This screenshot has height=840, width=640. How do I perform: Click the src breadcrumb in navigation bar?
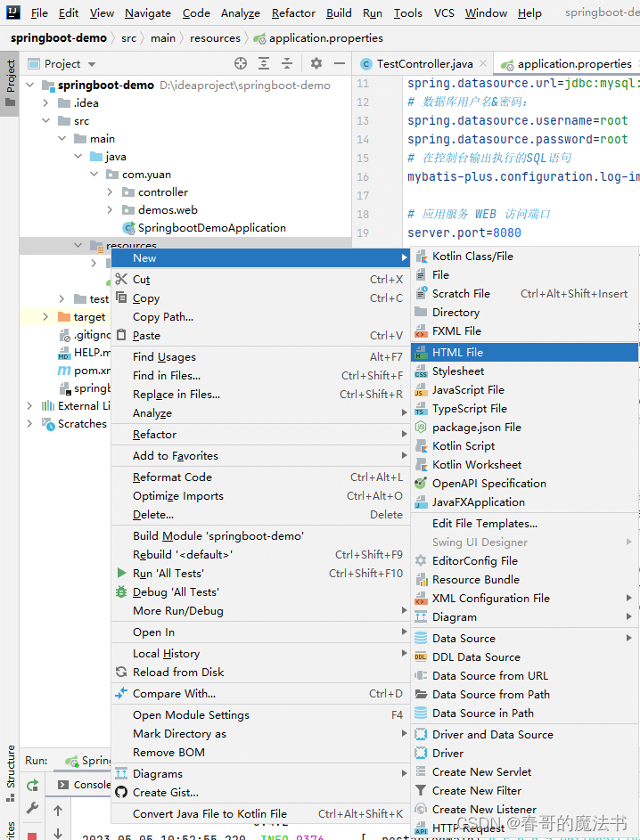[x=129, y=38]
